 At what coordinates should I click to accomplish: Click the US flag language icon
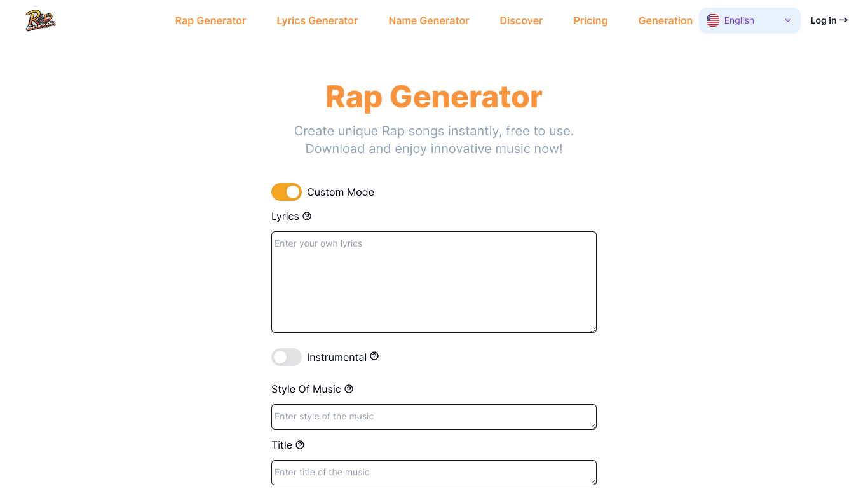713,20
